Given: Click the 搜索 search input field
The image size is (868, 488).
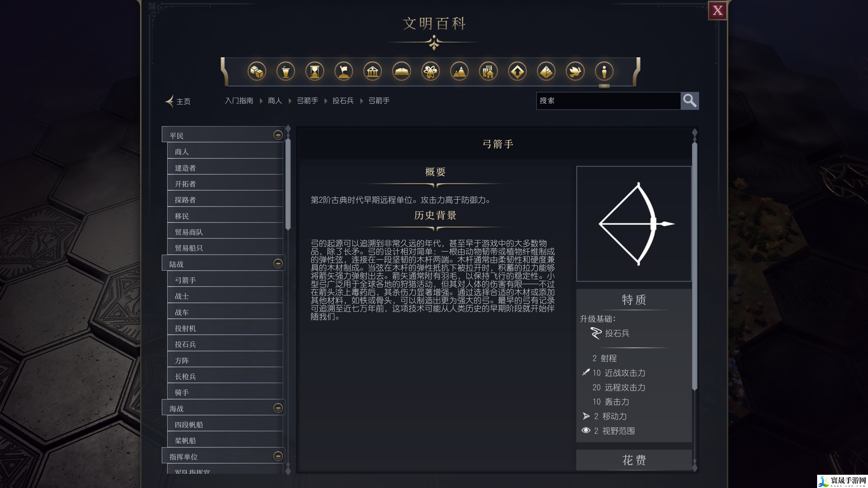Looking at the screenshot, I should click(608, 101).
